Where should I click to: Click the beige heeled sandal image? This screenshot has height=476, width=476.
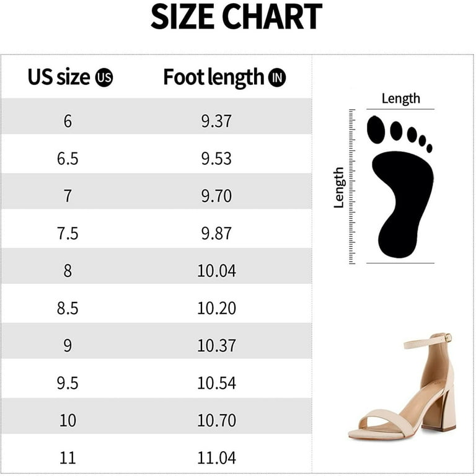point(402,386)
